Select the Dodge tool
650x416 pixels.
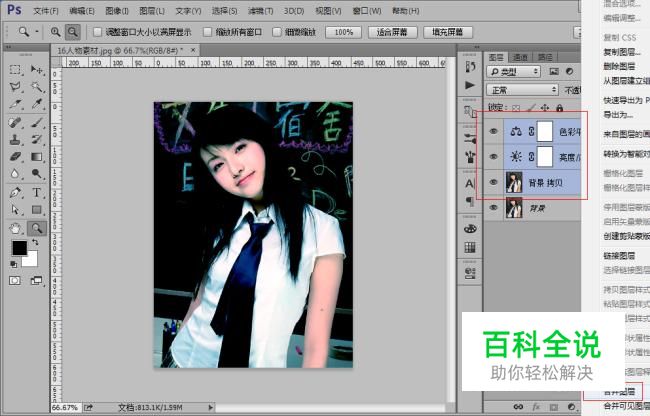tap(37, 173)
